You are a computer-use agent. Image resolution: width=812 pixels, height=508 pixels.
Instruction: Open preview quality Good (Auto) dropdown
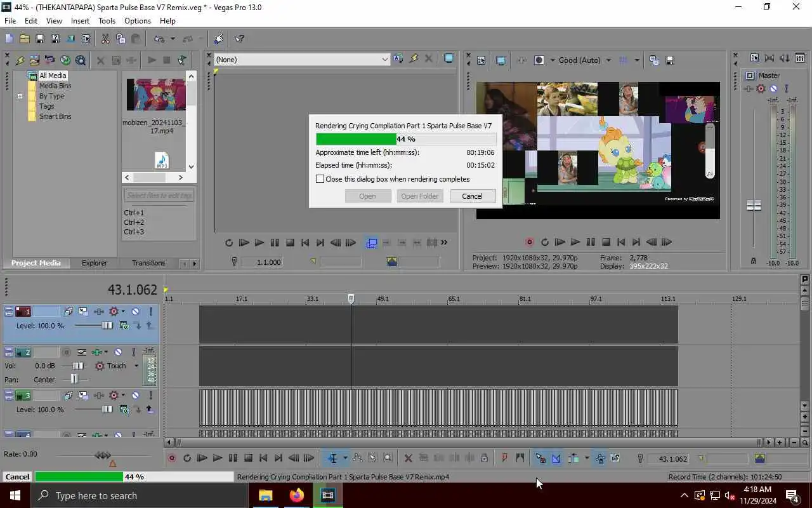(x=608, y=60)
